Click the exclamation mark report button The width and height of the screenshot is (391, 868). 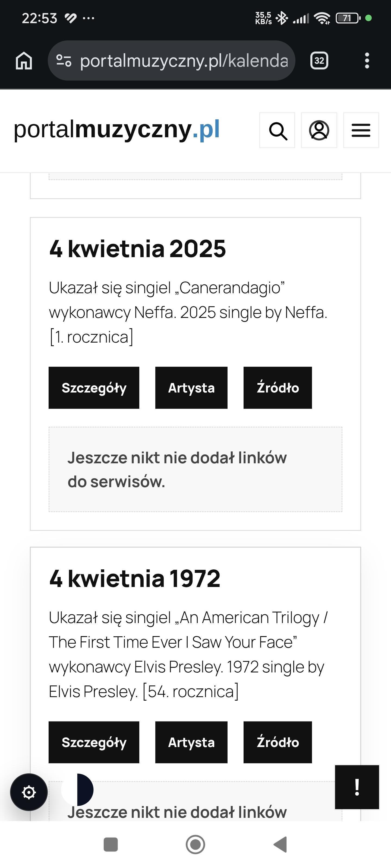point(357,787)
